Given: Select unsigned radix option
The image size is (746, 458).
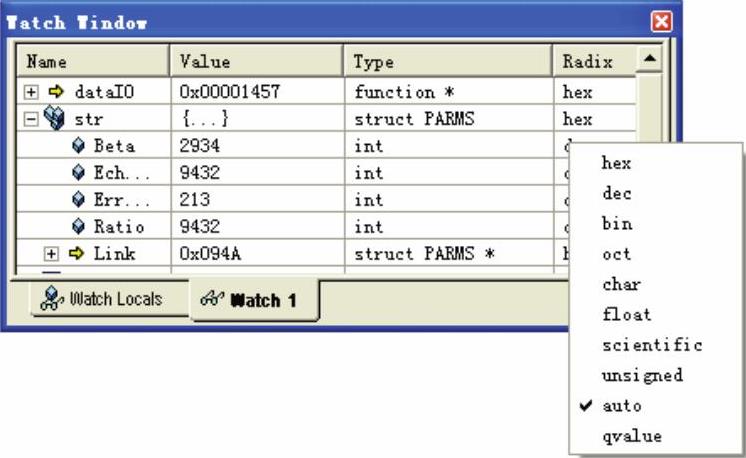Looking at the screenshot, I should pyautogui.click(x=642, y=376).
